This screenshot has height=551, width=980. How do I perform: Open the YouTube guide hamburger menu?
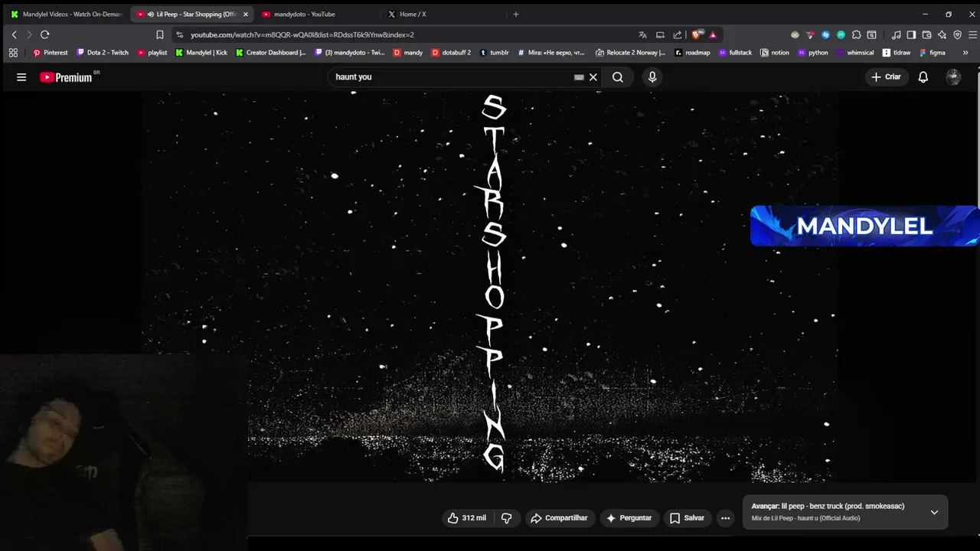[21, 77]
